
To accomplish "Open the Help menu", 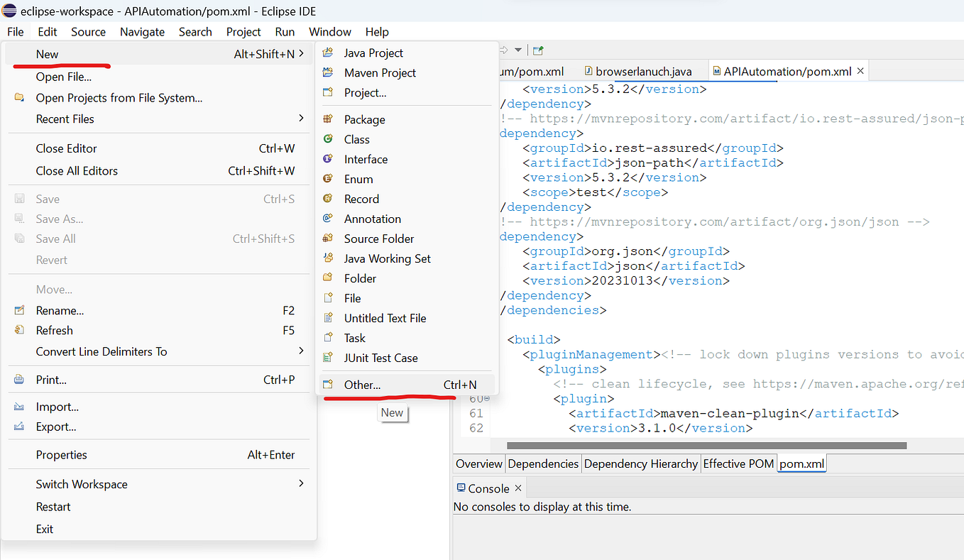I will [377, 32].
